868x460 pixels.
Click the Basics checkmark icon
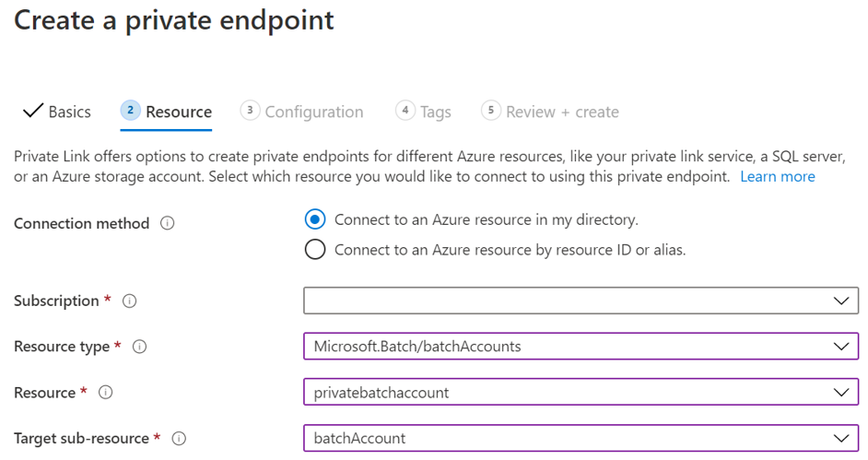(x=33, y=111)
